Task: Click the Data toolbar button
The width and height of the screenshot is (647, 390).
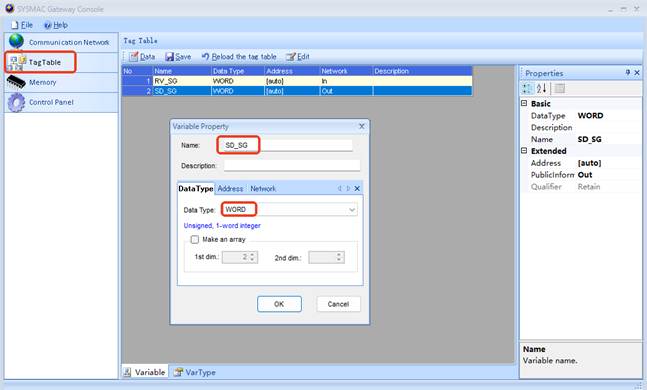Action: click(142, 57)
